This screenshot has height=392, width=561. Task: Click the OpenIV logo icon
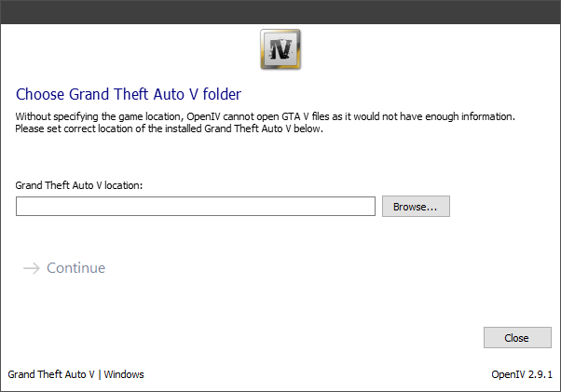coord(280,49)
